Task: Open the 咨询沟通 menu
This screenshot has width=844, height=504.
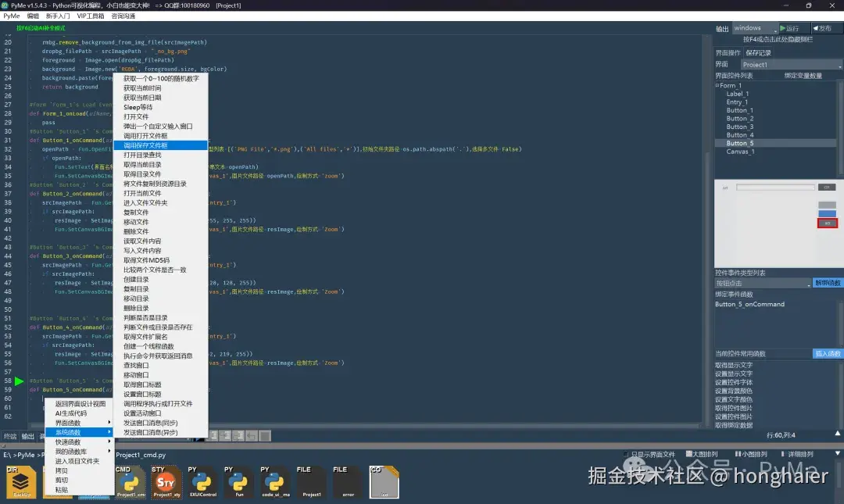Action: 123,16
